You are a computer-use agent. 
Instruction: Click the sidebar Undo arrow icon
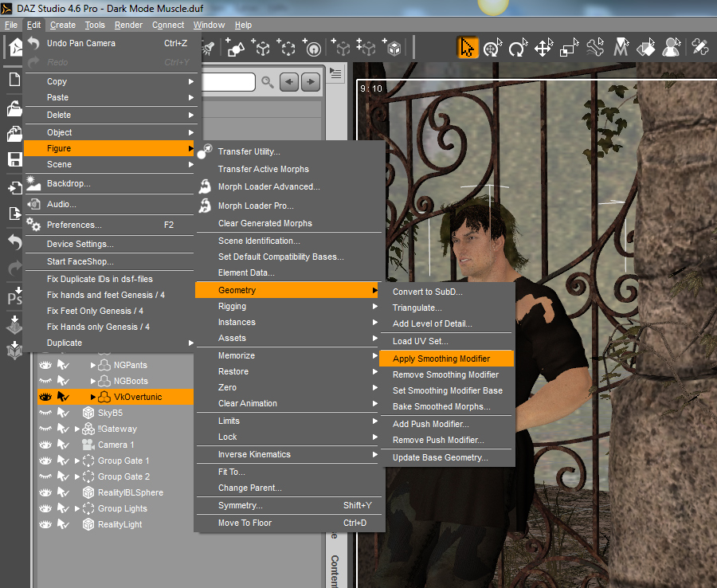coord(14,241)
